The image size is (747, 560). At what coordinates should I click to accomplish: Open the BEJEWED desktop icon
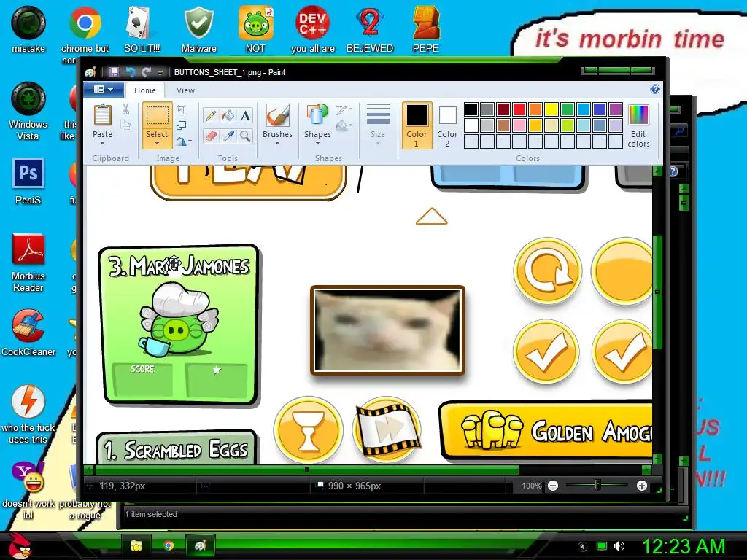coord(370,29)
